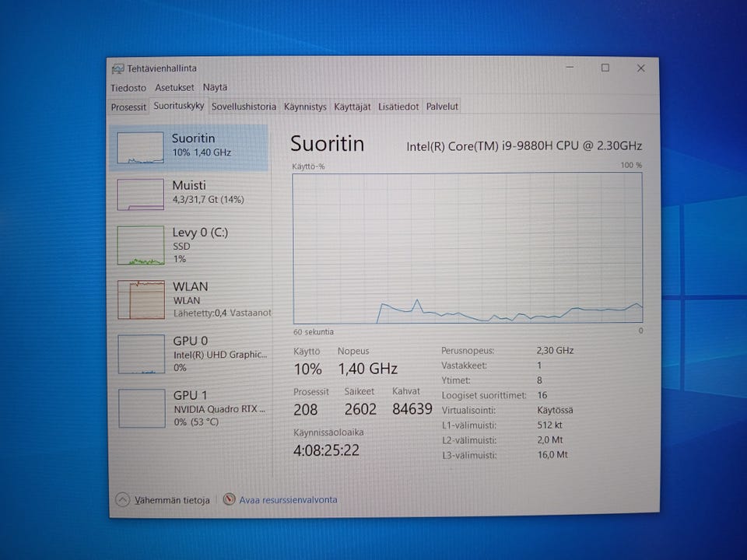
Task: Select the Levy 0 (C:) mini graph
Action: click(x=141, y=245)
